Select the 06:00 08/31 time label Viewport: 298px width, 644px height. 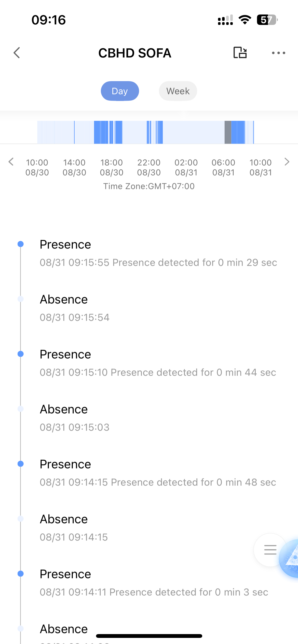click(x=223, y=167)
